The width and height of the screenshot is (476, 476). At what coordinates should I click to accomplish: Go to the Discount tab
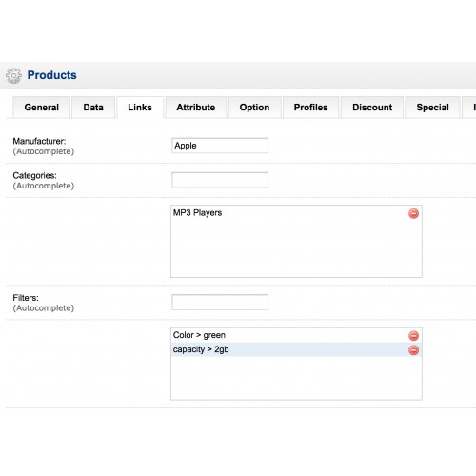click(x=372, y=108)
